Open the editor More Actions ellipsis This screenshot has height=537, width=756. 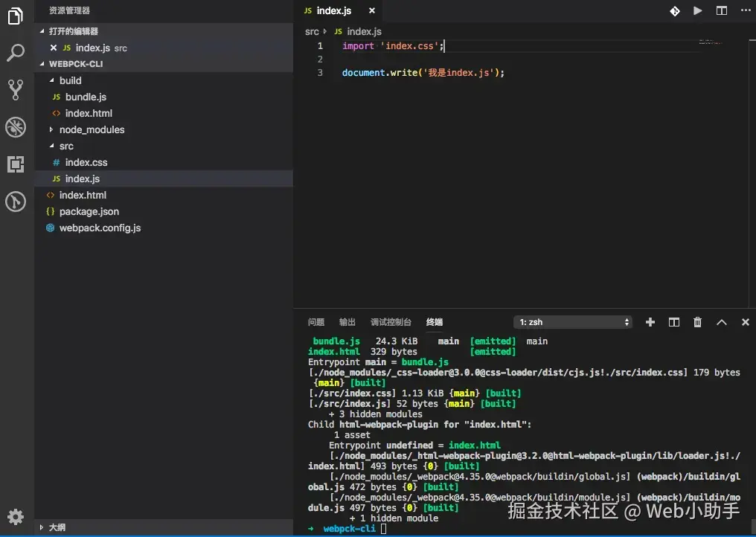[746, 10]
